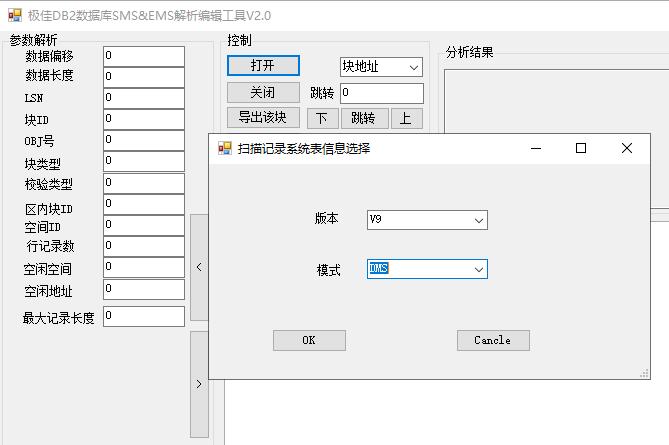
Task: Close the scan record dialog
Action: 627,148
